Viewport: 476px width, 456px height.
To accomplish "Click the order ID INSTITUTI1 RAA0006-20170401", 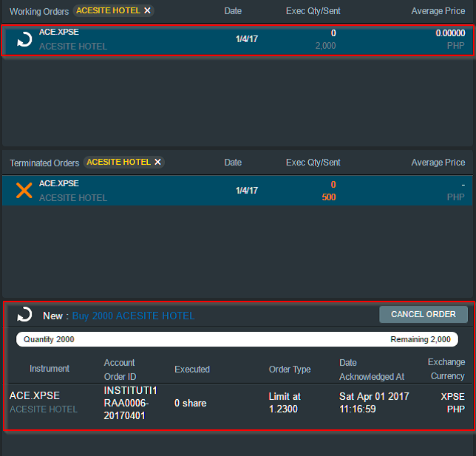I will (x=130, y=403).
